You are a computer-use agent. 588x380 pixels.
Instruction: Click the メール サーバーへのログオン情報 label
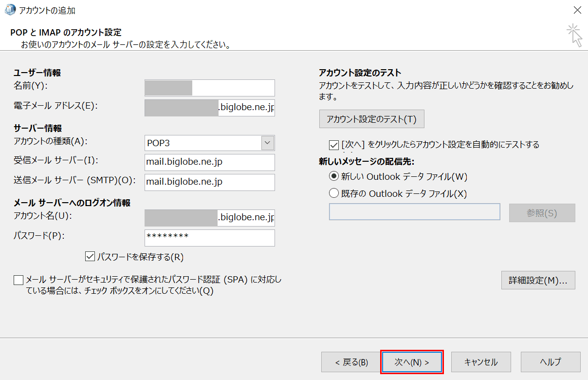(x=72, y=203)
